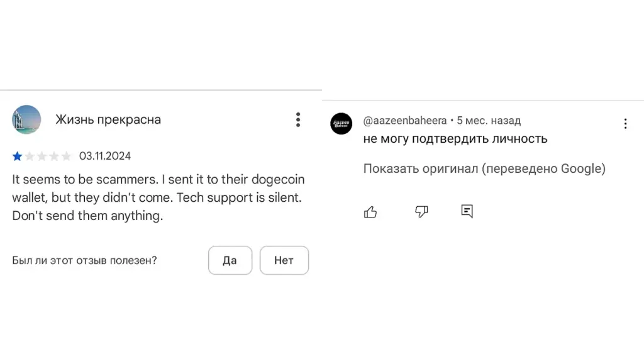The height and width of the screenshot is (362, 644).
Task: Click the blue first rating star
Action: pos(17,156)
